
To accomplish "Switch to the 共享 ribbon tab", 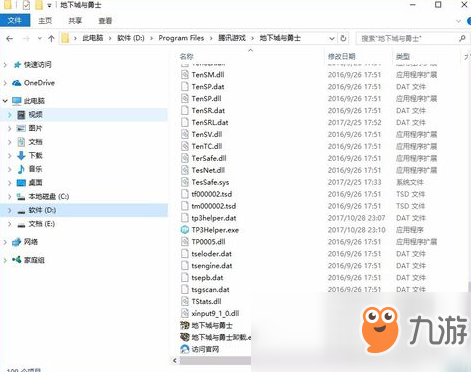I will pos(75,21).
